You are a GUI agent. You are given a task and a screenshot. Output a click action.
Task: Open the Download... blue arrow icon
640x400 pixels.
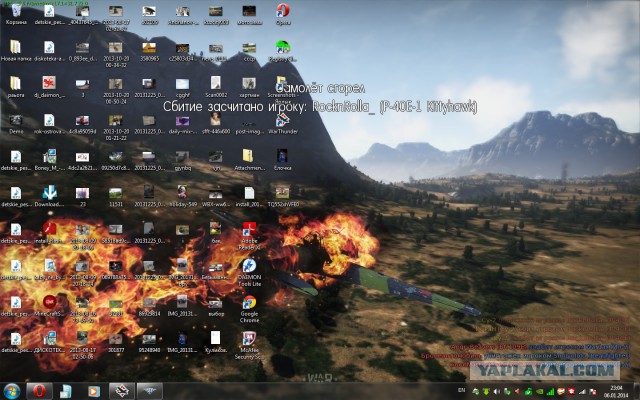click(x=49, y=196)
